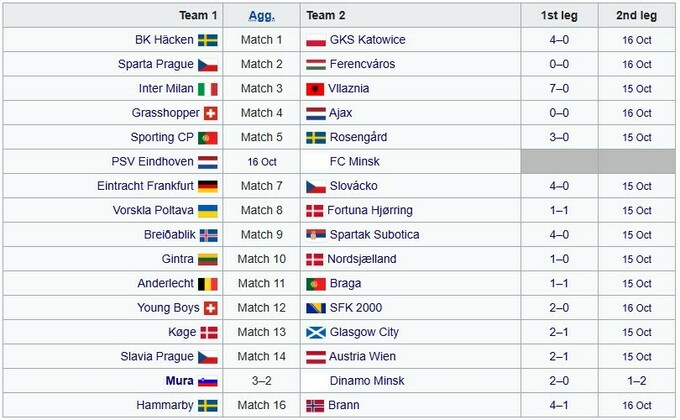The width and height of the screenshot is (680, 420).
Task: Click the Albanian flag beside Vllaznia
Action: click(x=315, y=89)
